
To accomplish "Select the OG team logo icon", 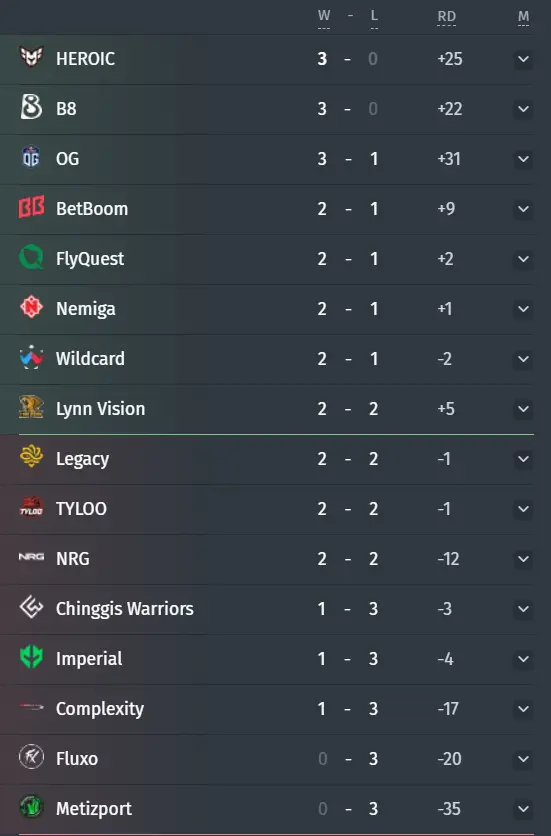I will [x=31, y=157].
